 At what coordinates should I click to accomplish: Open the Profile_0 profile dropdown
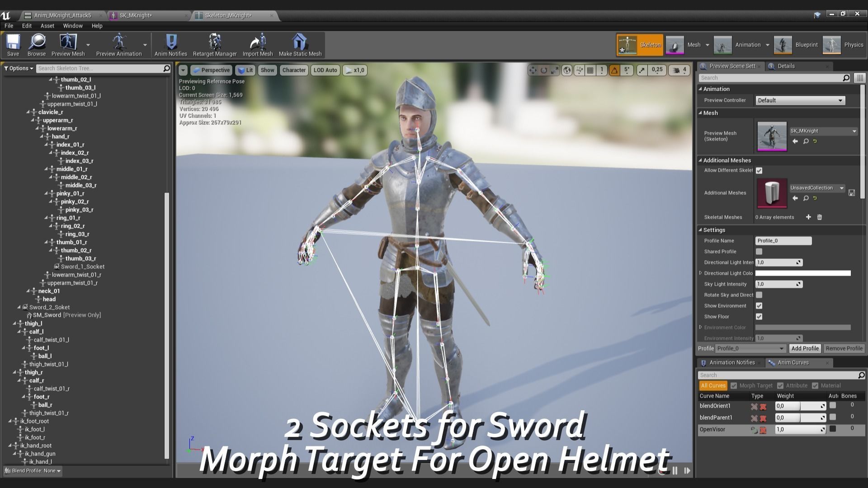click(750, 348)
